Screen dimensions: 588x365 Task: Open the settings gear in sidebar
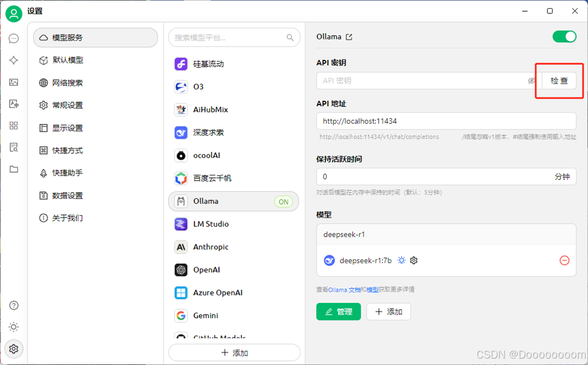coord(13,349)
